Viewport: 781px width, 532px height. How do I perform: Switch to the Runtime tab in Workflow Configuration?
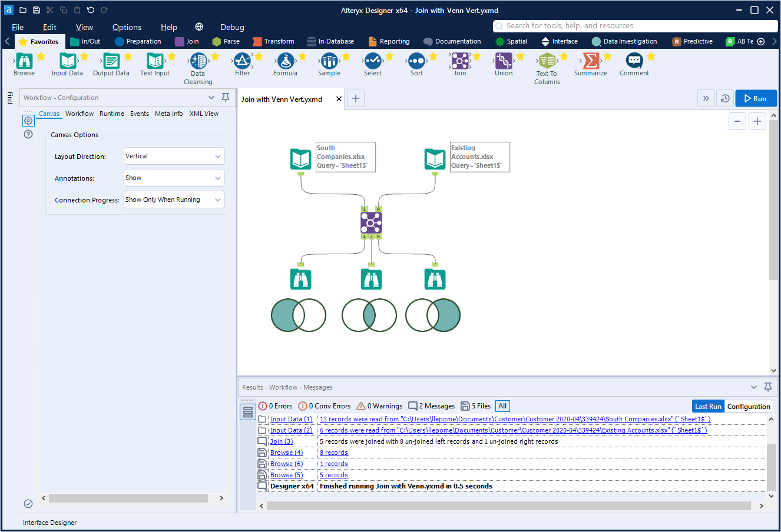point(111,114)
